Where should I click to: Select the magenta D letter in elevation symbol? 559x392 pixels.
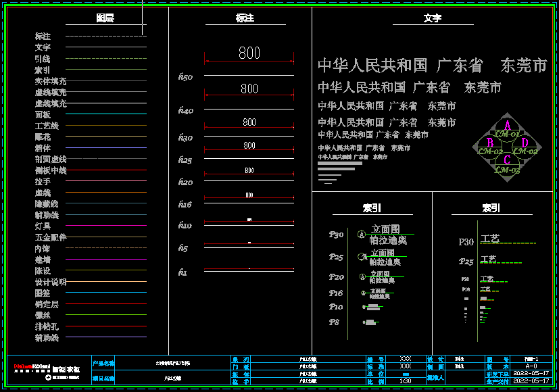(525, 143)
